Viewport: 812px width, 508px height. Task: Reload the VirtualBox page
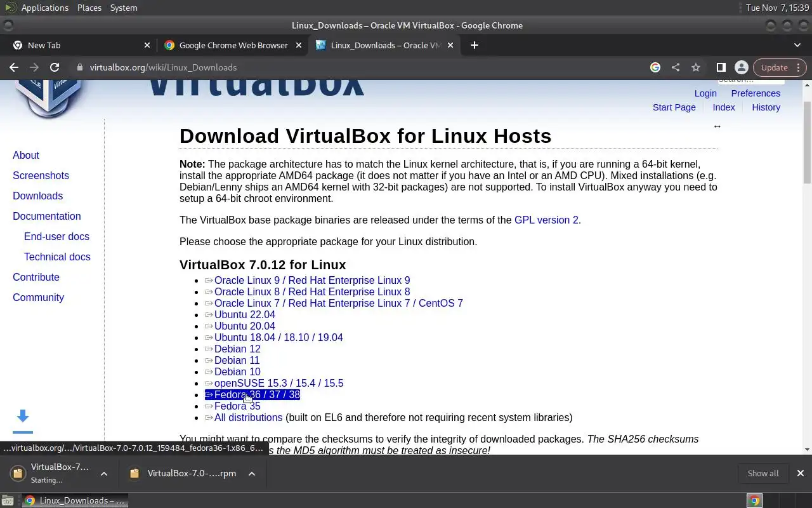coord(55,67)
